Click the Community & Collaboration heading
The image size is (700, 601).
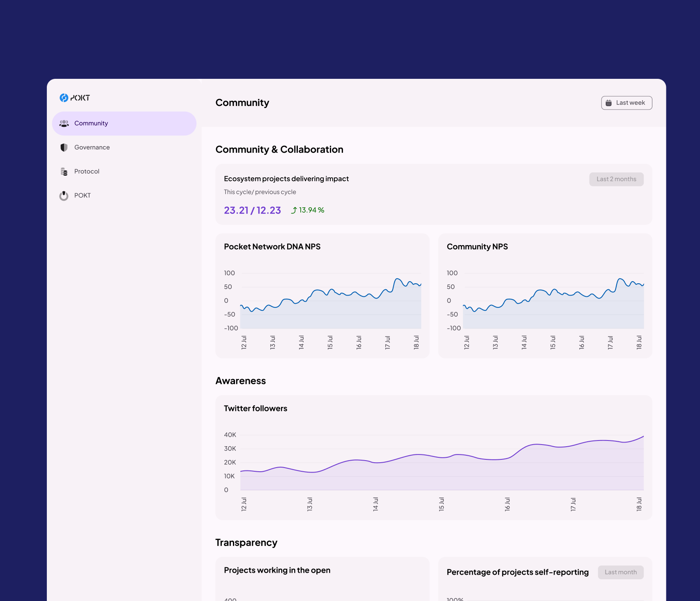(279, 150)
